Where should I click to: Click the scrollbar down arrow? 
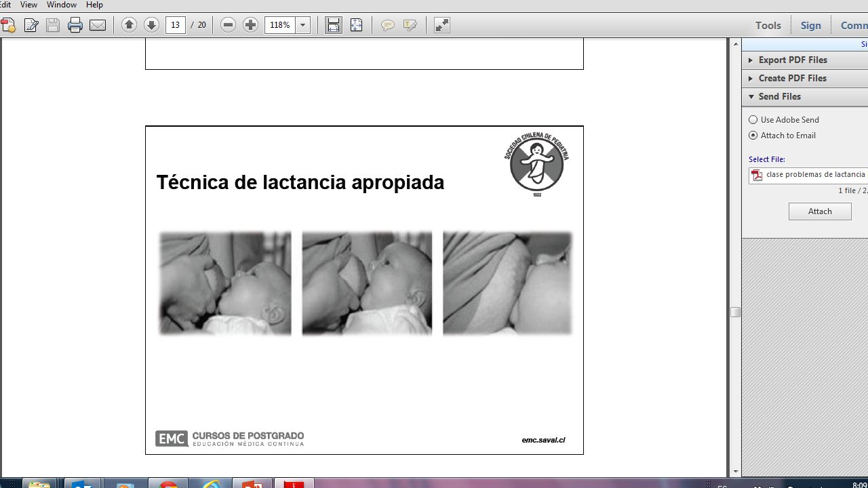[736, 471]
